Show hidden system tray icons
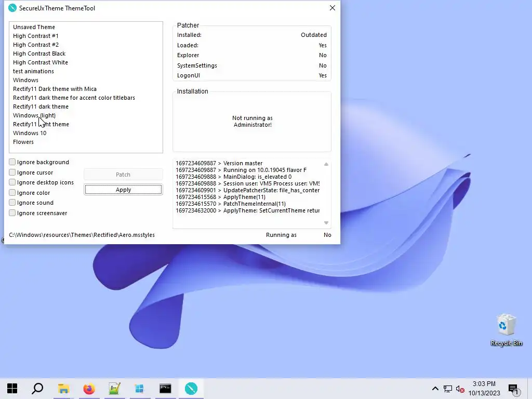This screenshot has height=399, width=532. pyautogui.click(x=435, y=389)
